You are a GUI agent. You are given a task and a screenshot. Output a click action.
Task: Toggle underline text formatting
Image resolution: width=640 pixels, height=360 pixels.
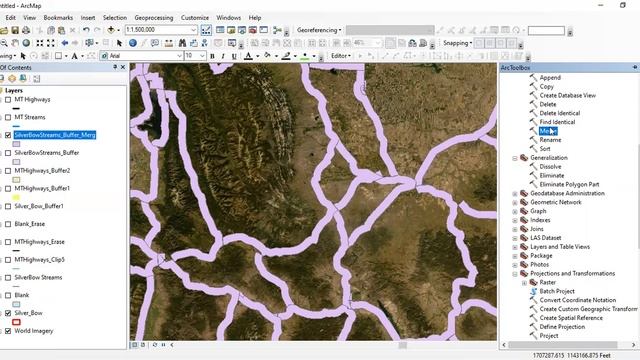pyautogui.click(x=234, y=56)
